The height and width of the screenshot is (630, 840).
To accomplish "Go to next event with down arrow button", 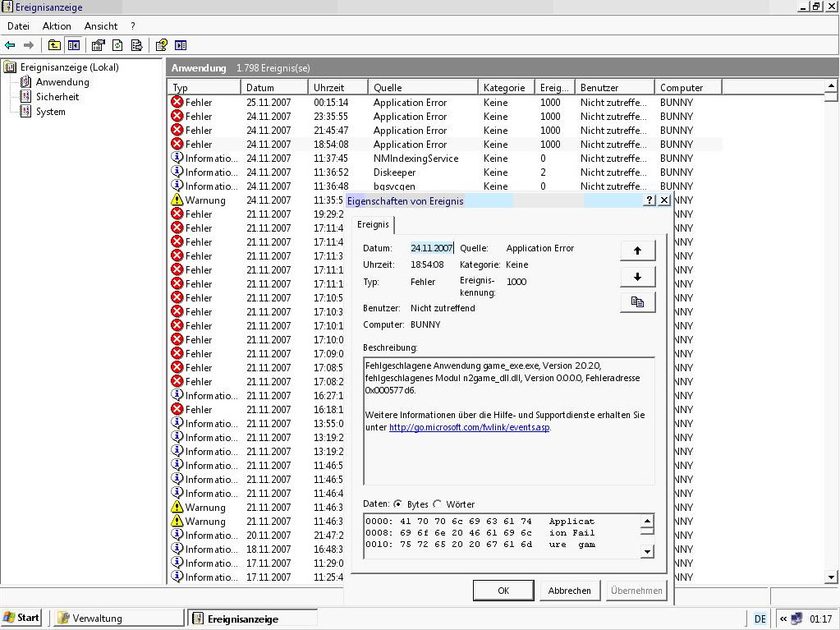I will point(637,277).
